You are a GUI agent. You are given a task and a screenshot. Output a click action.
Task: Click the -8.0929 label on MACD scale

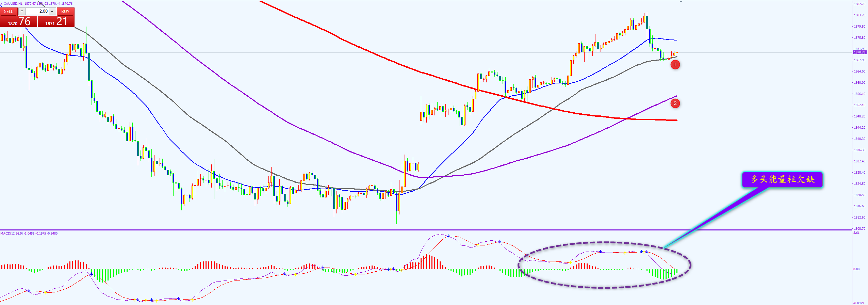(858, 303)
